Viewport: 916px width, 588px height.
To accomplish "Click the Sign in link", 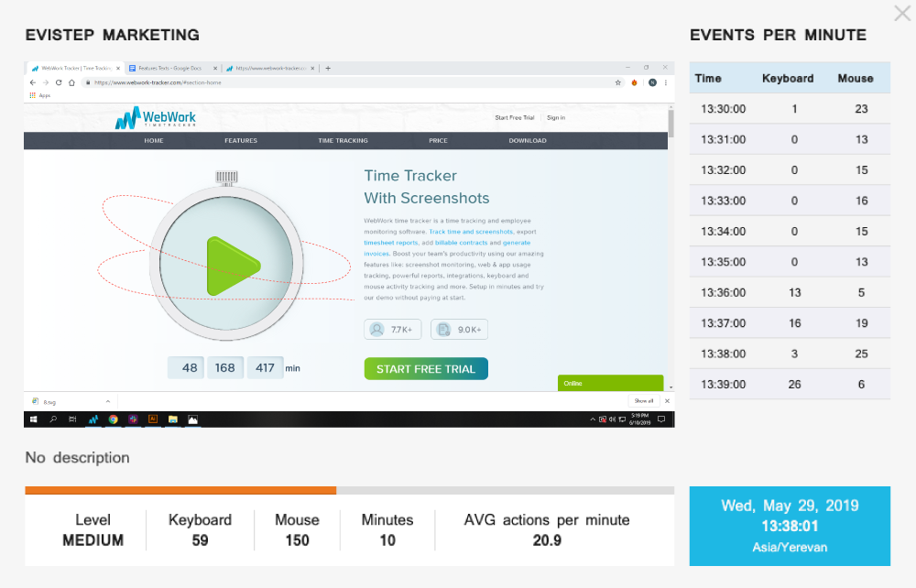I will click(x=556, y=118).
